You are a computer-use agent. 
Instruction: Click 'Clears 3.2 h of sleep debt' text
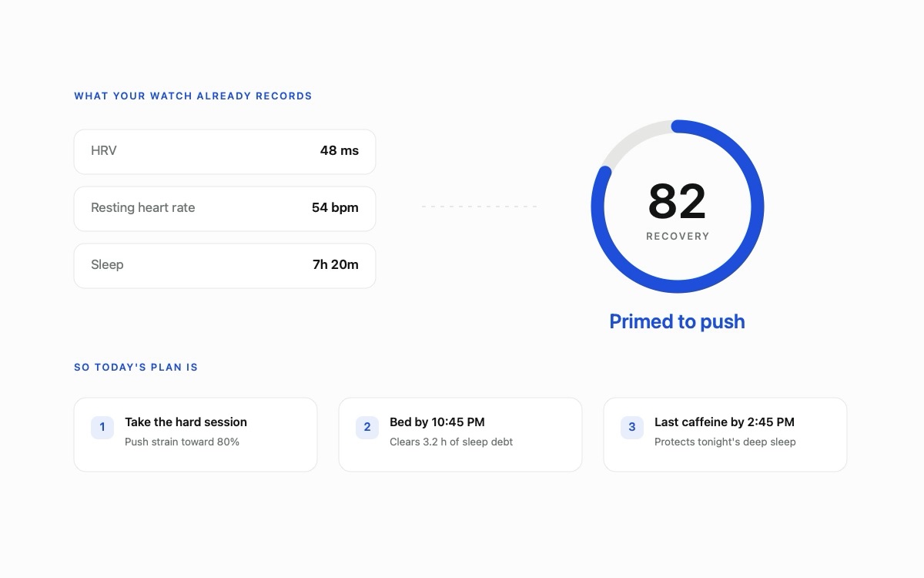451,442
